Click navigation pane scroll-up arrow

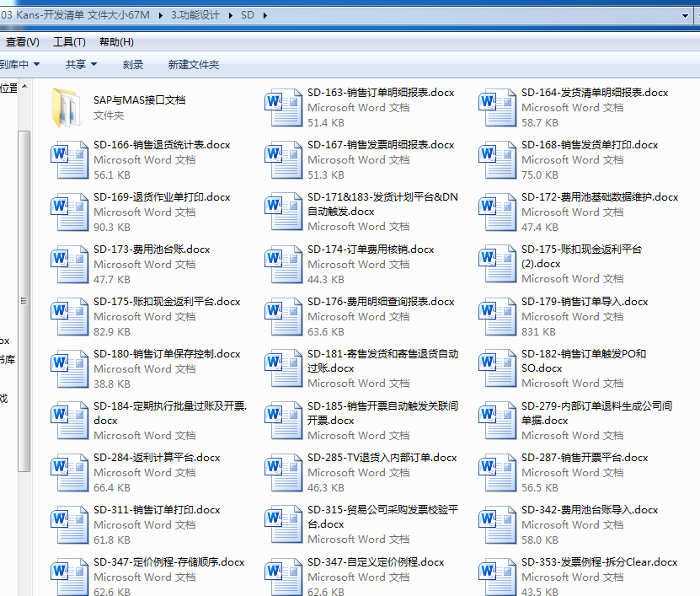click(24, 86)
